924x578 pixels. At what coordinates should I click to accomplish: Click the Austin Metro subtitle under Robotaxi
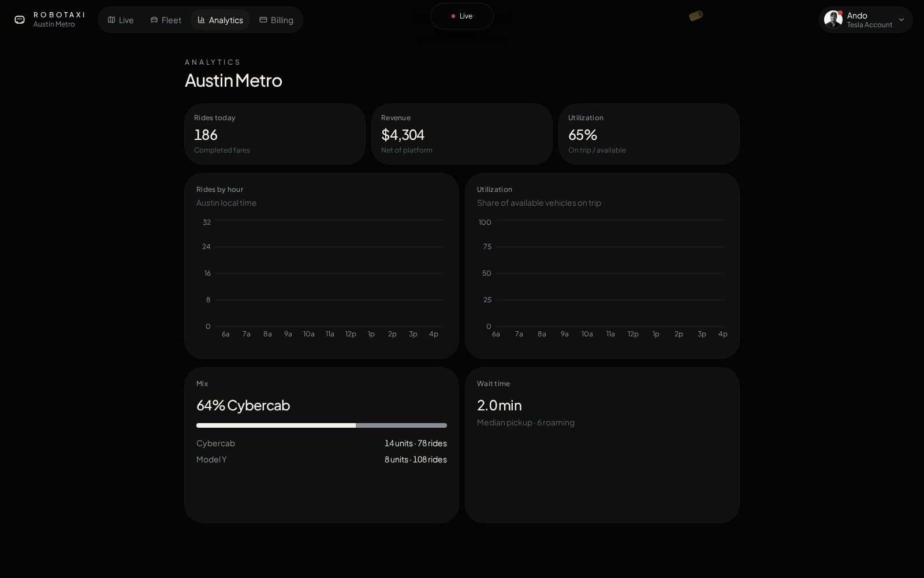pos(54,24)
